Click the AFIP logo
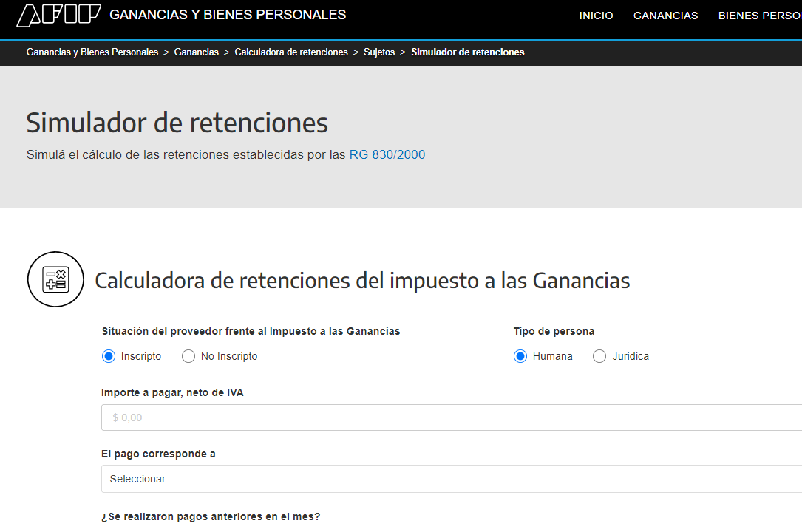The image size is (802, 532). [59, 15]
